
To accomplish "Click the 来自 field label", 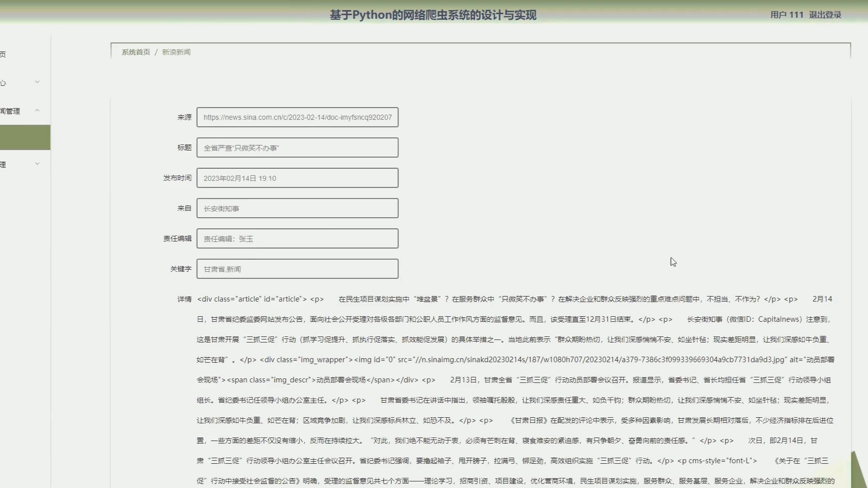I will click(185, 208).
